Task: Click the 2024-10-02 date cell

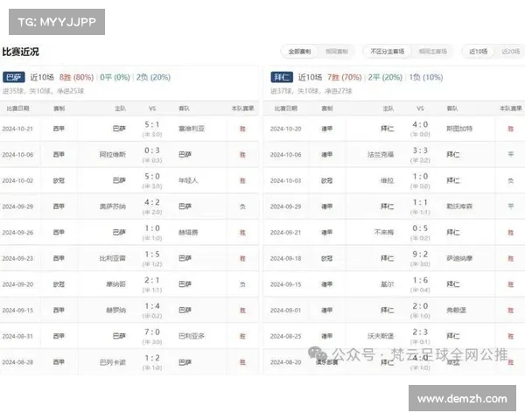Action: coord(17,181)
